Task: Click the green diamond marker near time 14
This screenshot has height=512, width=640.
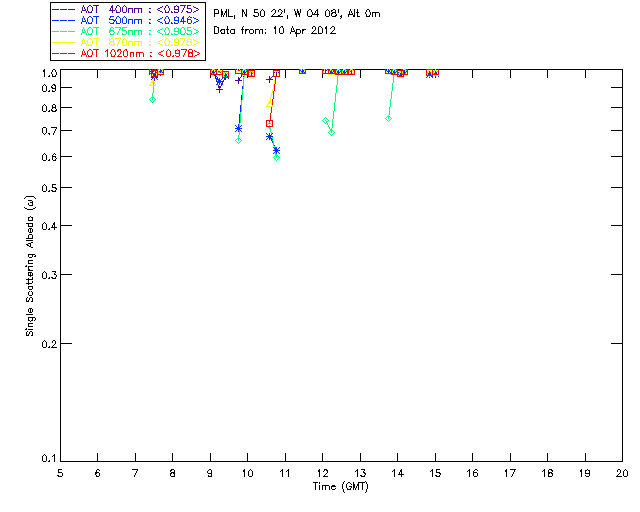Action: click(x=389, y=119)
